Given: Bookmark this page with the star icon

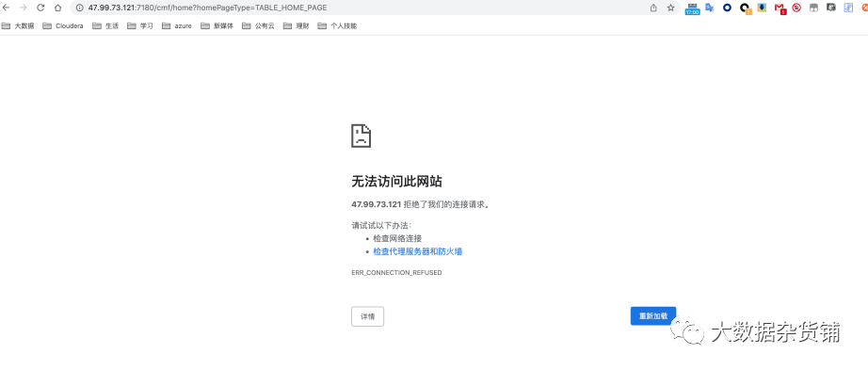Looking at the screenshot, I should (671, 8).
